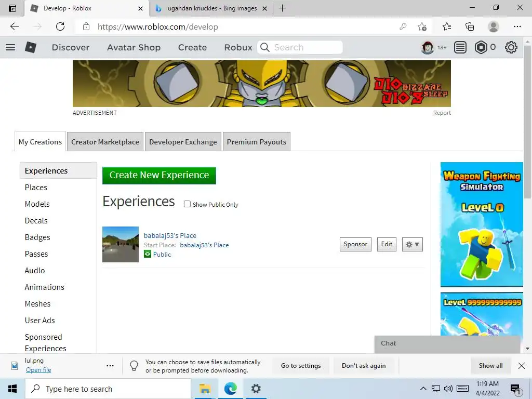Go to Avatar Shop in Roblox navigation
The image size is (532, 399).
tap(134, 47)
